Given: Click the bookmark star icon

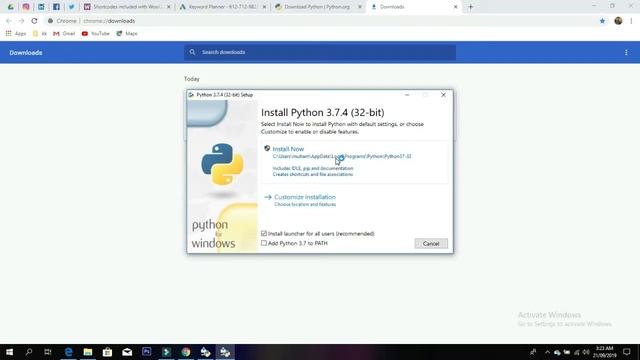Looking at the screenshot, I should pyautogui.click(x=602, y=21).
